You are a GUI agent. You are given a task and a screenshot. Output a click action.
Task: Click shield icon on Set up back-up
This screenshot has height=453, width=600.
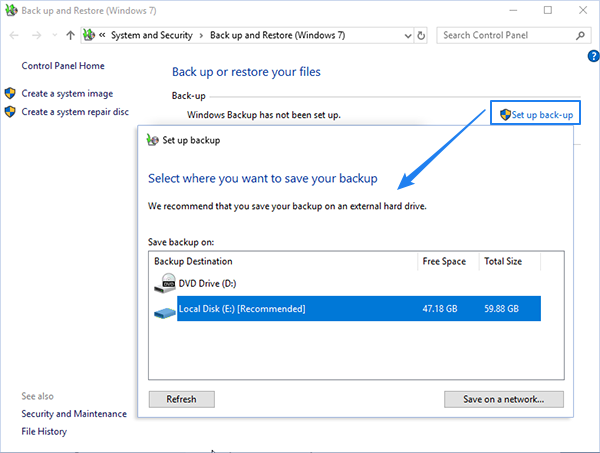pos(505,114)
